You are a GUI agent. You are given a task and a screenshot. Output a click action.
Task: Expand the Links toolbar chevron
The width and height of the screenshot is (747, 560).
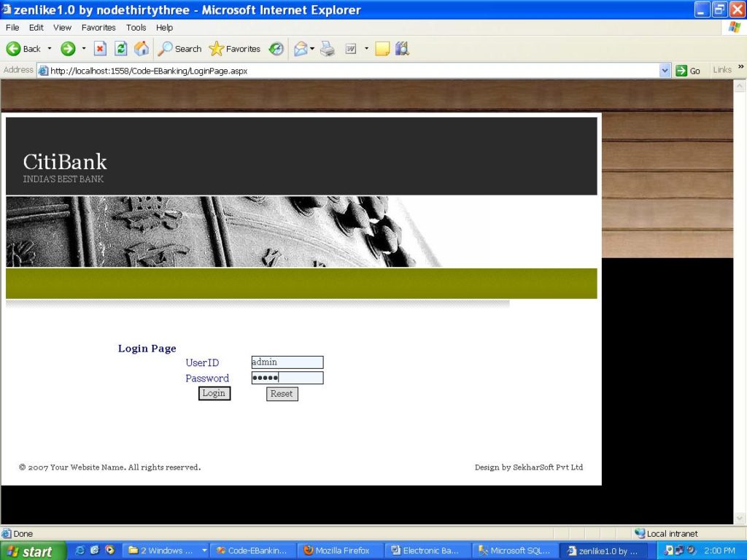tap(741, 67)
